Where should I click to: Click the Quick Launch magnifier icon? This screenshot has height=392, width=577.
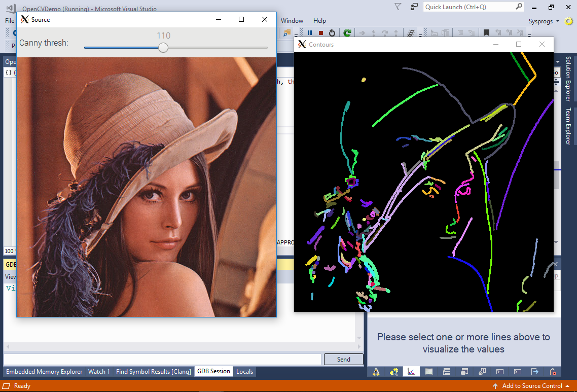pos(519,6)
